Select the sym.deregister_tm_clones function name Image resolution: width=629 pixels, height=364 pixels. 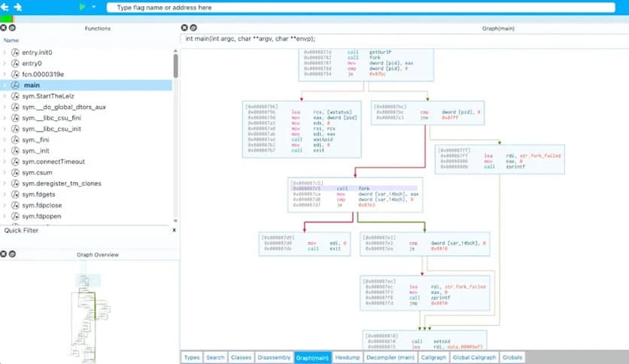[62, 184]
